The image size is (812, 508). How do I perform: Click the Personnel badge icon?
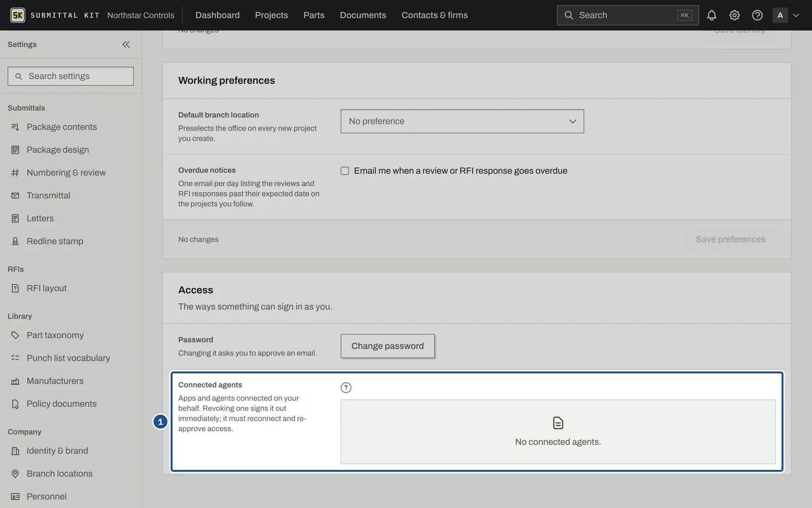click(15, 496)
